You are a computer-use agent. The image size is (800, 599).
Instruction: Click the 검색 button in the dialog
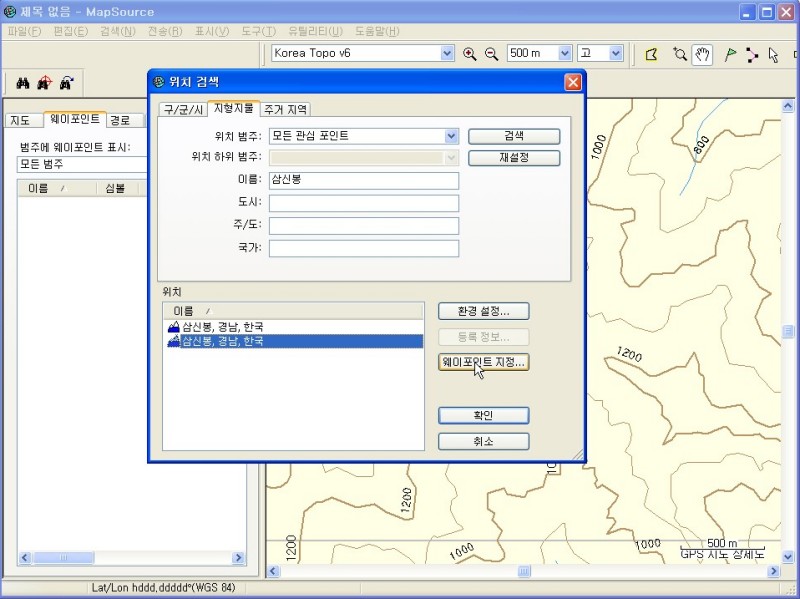pos(514,136)
